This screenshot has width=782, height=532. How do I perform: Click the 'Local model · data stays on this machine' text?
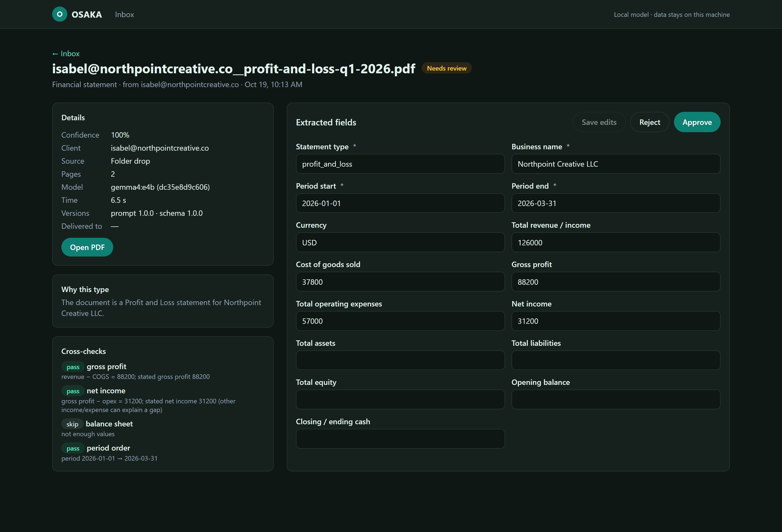(672, 14)
